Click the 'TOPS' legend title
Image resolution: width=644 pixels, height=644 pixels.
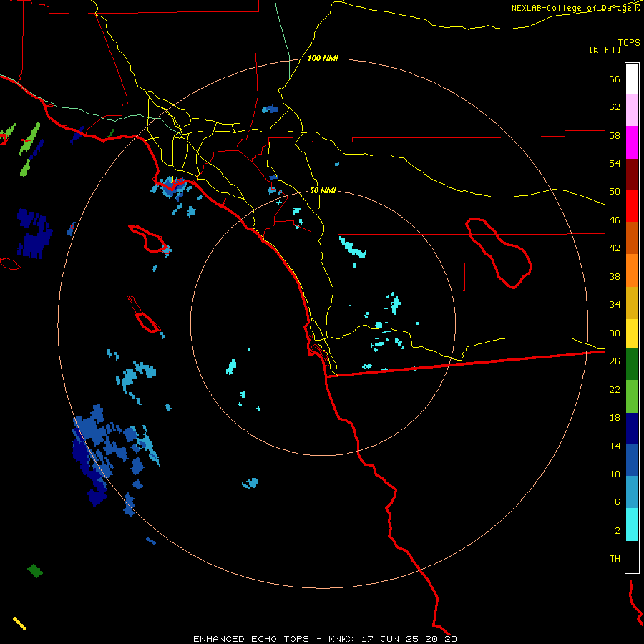(x=629, y=43)
